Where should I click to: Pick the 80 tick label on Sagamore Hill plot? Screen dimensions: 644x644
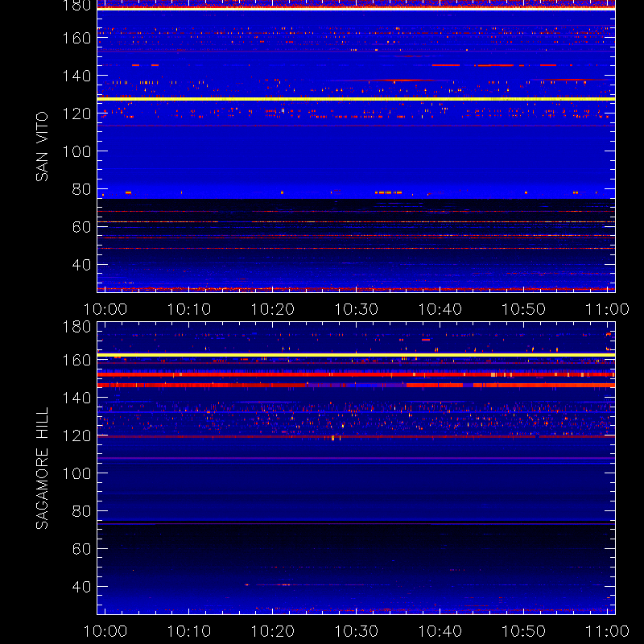click(x=81, y=511)
